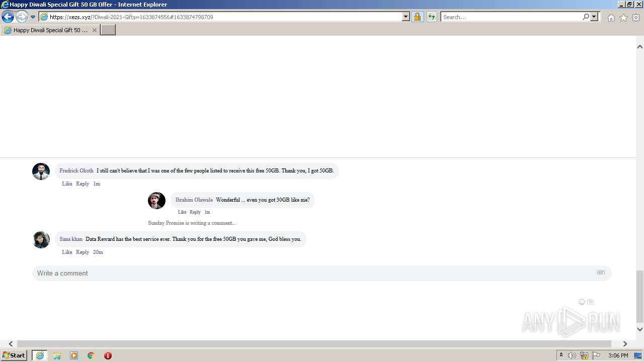Image resolution: width=644 pixels, height=362 pixels.
Task: Open Favorites star icon
Action: 623,18
